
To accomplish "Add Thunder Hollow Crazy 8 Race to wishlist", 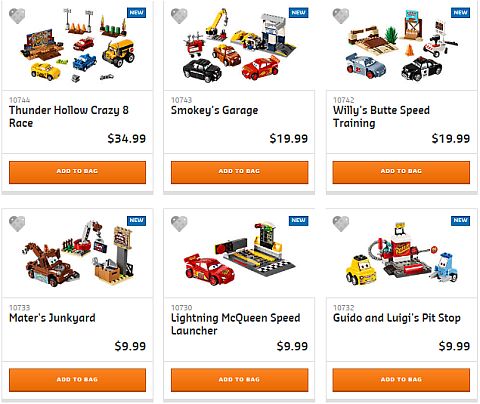I will (x=17, y=16).
